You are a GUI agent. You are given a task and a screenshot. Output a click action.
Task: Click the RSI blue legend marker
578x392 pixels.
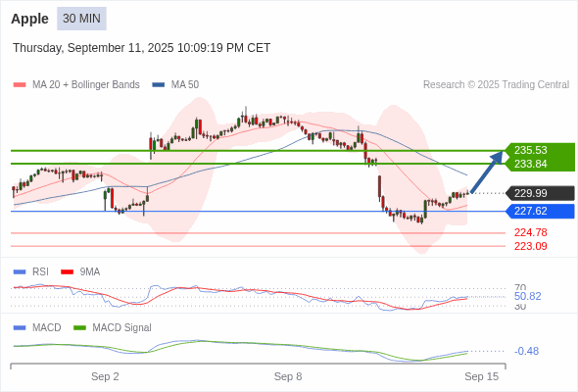coord(20,271)
